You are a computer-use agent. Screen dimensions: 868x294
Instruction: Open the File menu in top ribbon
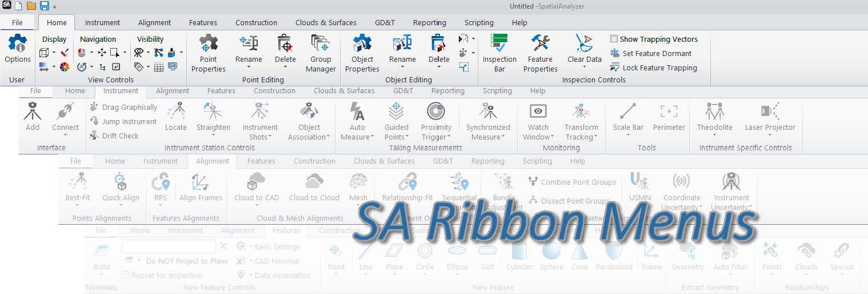coord(17,23)
